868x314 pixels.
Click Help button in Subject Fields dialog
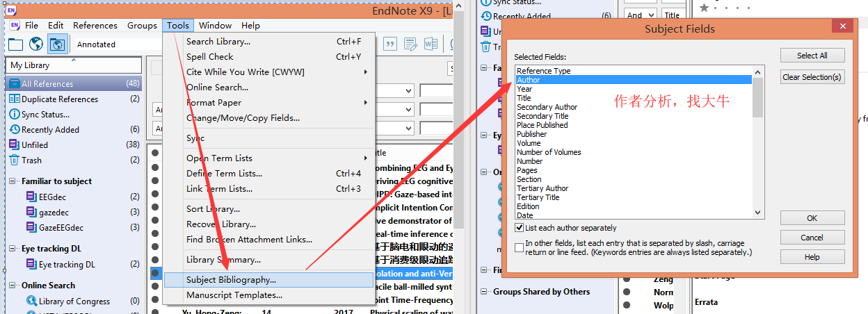click(812, 257)
